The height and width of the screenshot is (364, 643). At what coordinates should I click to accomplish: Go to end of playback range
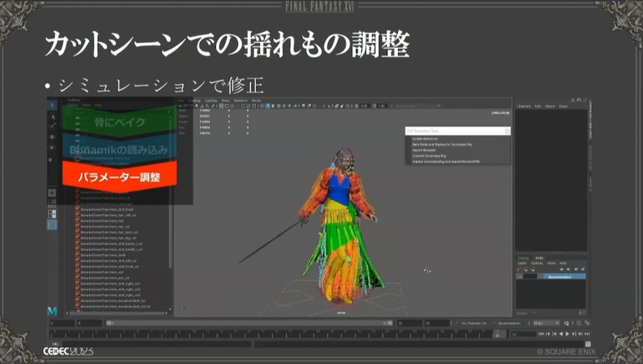coord(587,334)
